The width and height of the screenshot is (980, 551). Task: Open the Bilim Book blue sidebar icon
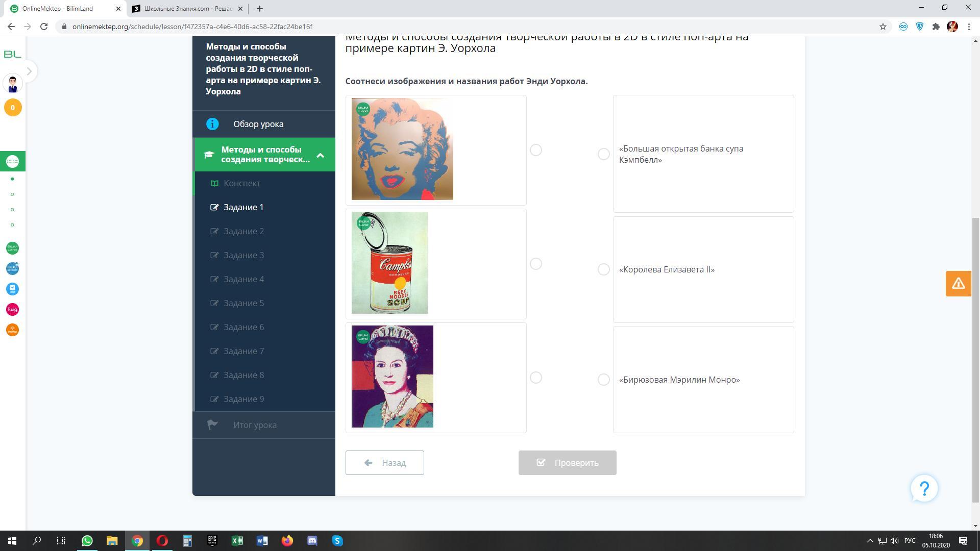pos(13,268)
